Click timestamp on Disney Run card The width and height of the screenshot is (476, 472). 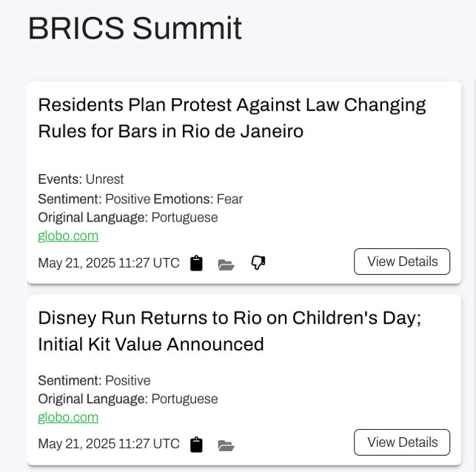109,444
